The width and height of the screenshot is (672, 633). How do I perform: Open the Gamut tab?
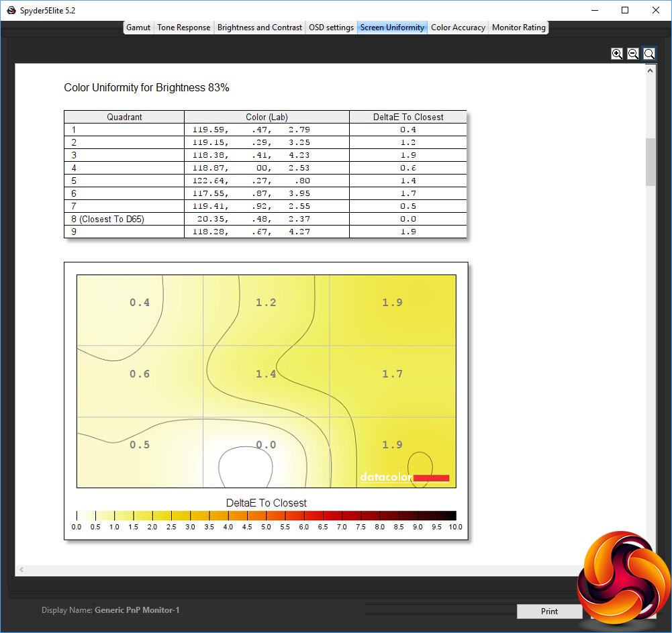pyautogui.click(x=138, y=28)
